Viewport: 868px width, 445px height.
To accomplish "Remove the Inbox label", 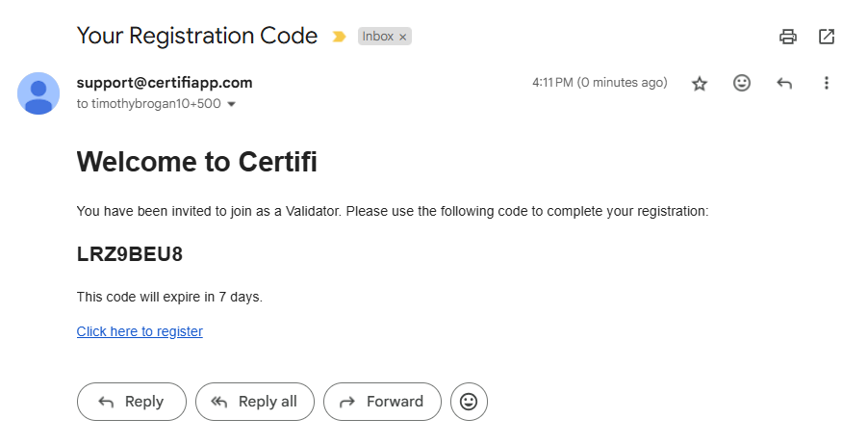I will coord(403,37).
